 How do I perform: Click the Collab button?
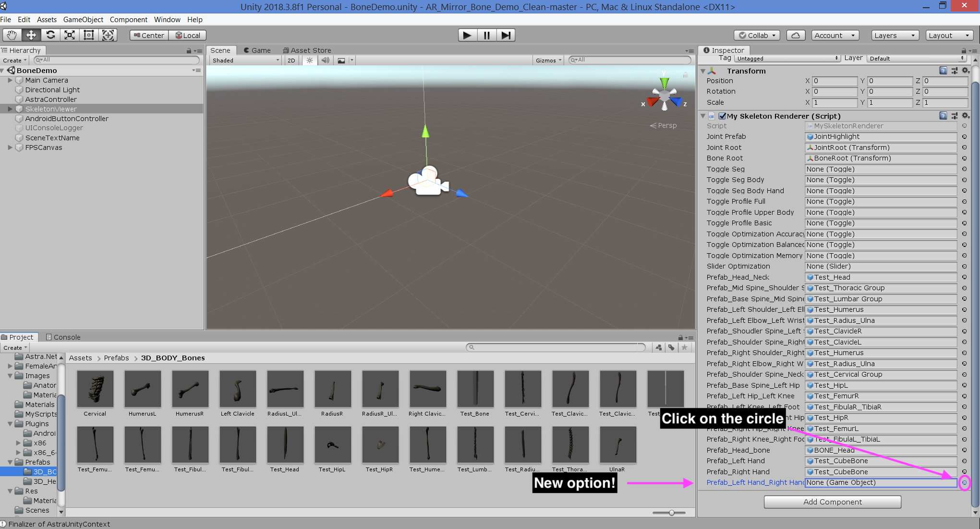(757, 35)
